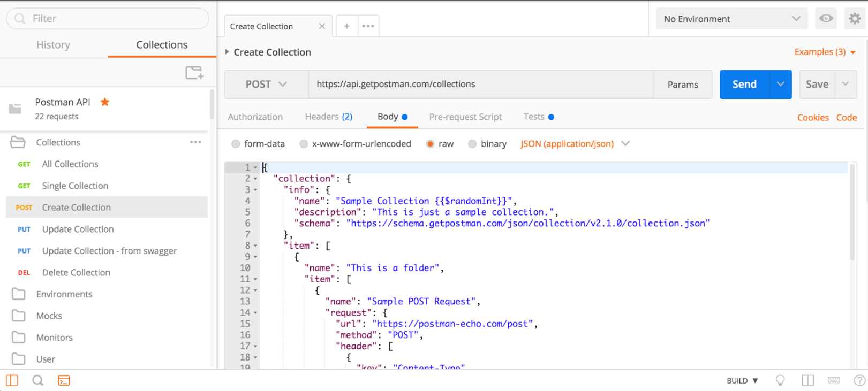Toggle the sidebar icon in status bar
The width and height of the screenshot is (868, 391).
point(12,380)
